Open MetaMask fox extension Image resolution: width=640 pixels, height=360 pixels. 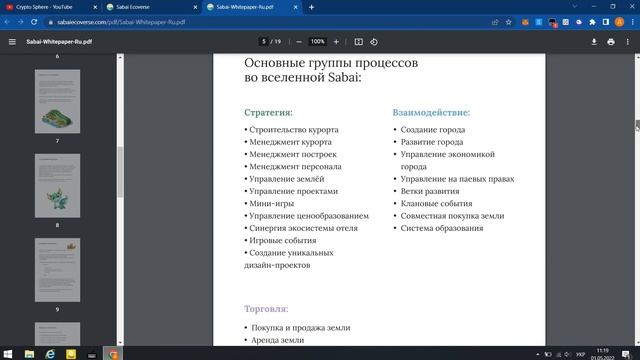click(525, 22)
